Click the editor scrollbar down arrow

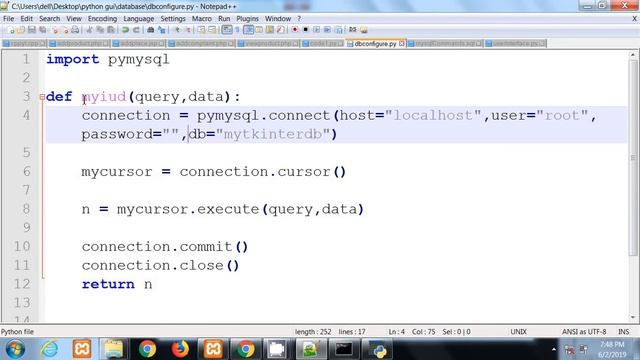click(x=633, y=317)
